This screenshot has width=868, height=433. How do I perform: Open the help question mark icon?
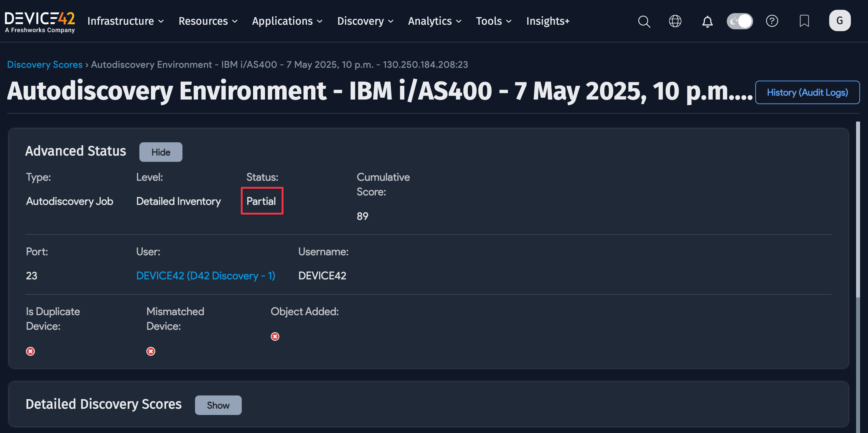pyautogui.click(x=772, y=21)
